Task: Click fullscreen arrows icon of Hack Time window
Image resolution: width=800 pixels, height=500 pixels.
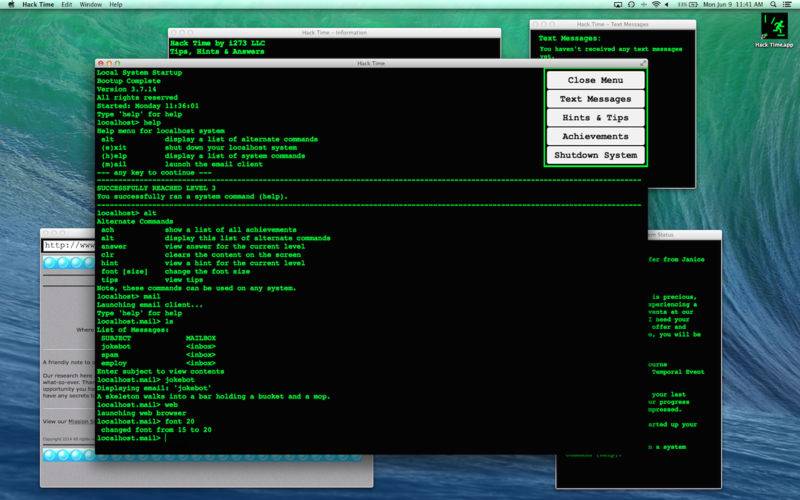Action: click(x=643, y=63)
